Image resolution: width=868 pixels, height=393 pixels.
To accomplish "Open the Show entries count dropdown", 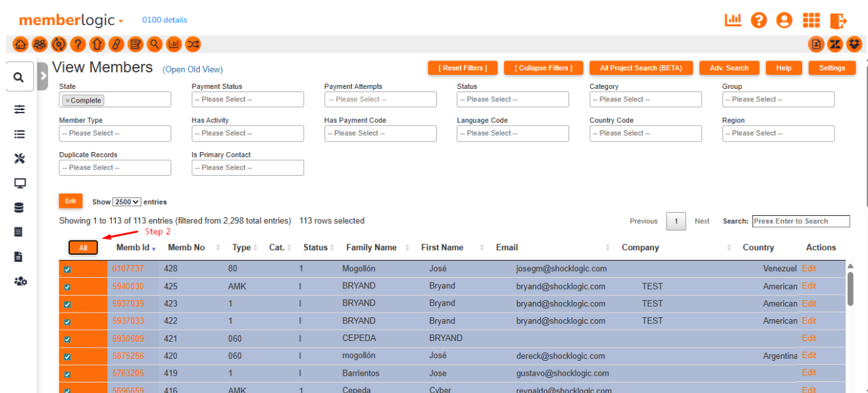I will (126, 202).
